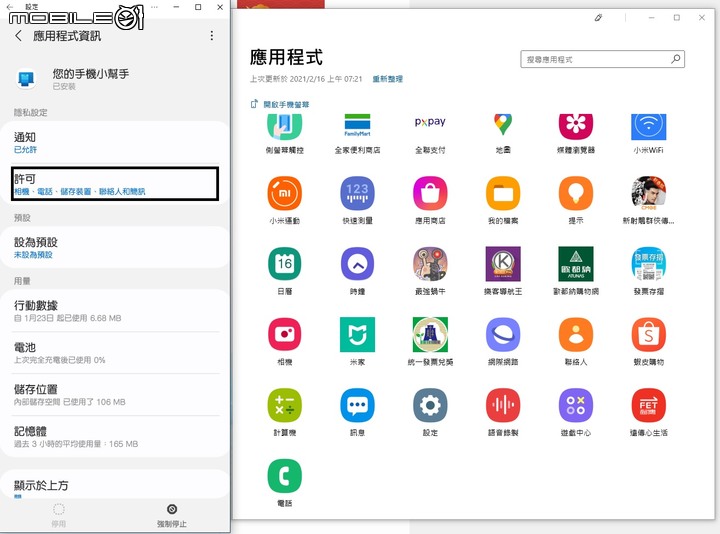Open the 米家 Mi Home app

(x=357, y=334)
